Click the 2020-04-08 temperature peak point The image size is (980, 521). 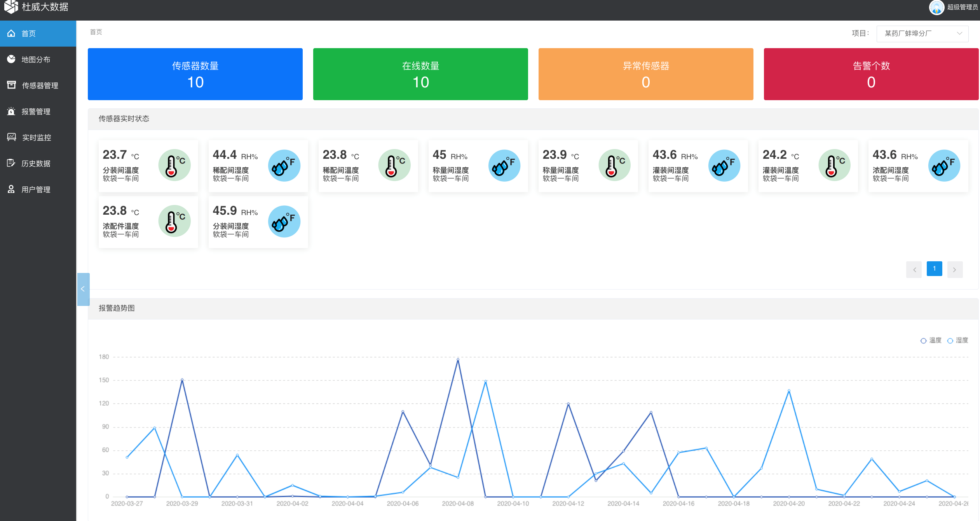coord(458,359)
